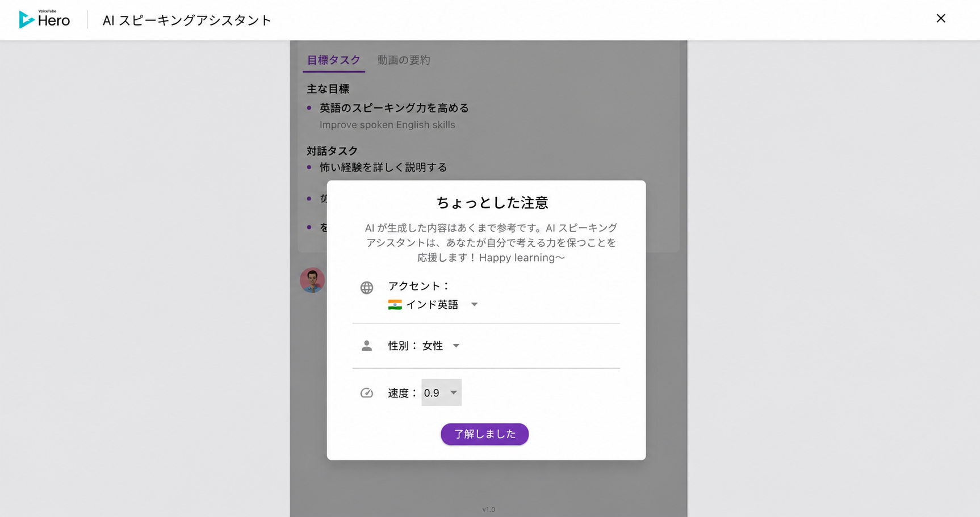This screenshot has height=517, width=980.
Task: Expand the 速度 dropdown showing 0.9
Action: coord(441,393)
